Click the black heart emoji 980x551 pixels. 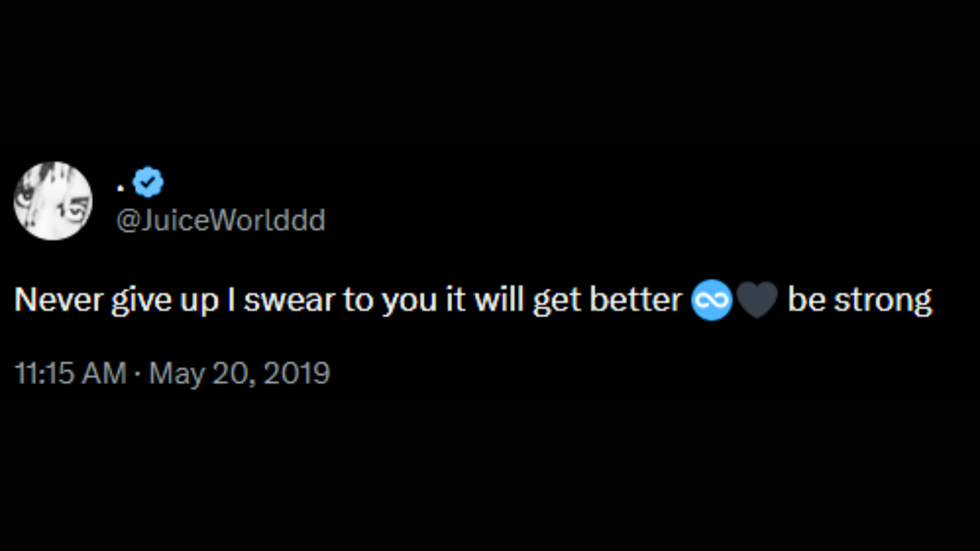click(757, 300)
